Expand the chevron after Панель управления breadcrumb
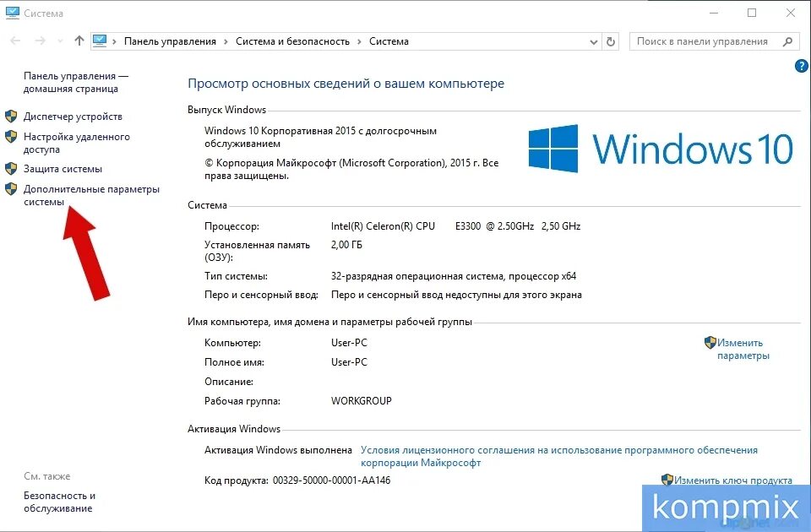Image resolution: width=811 pixels, height=532 pixels. [x=226, y=41]
